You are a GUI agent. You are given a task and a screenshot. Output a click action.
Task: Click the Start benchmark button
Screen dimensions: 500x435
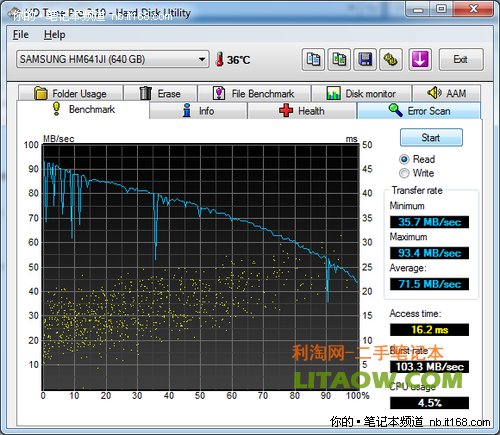pyautogui.click(x=431, y=137)
